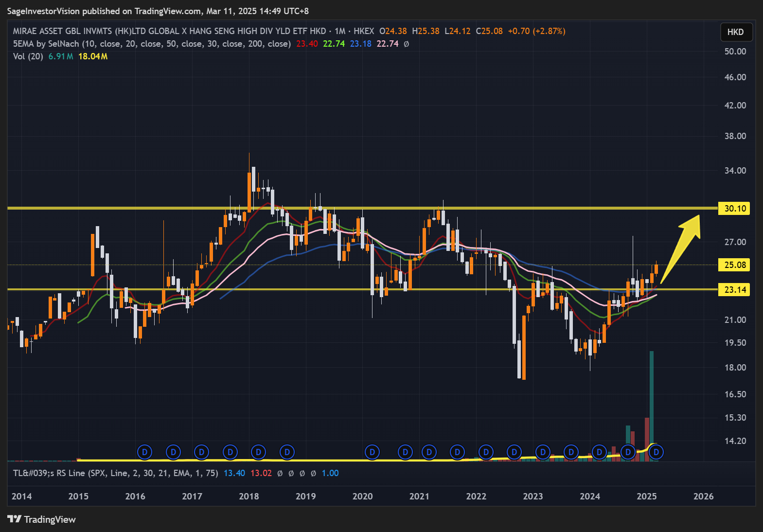Screen dimensions: 763x532
Task: Click the RS Line value 1.00
Action: [x=330, y=473]
